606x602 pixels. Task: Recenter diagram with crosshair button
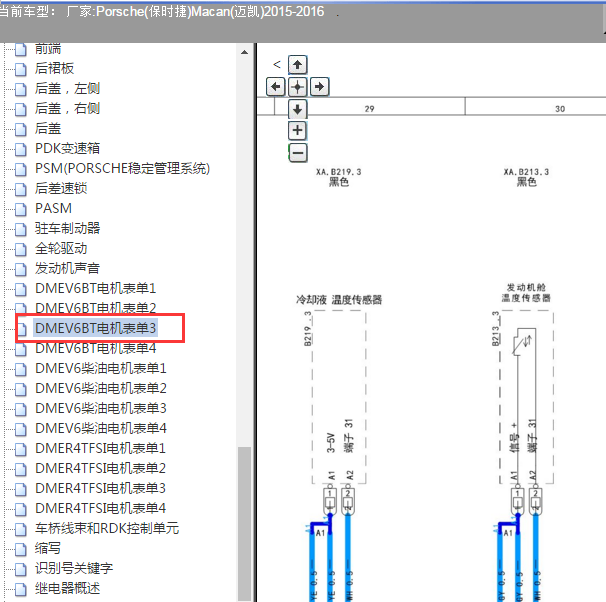(298, 87)
